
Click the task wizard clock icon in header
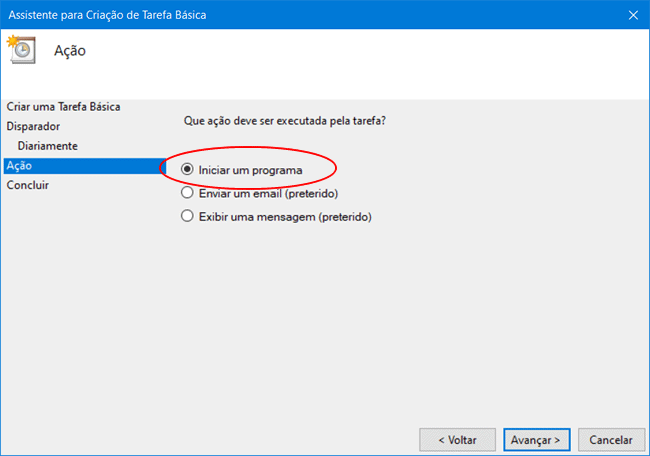coord(21,50)
